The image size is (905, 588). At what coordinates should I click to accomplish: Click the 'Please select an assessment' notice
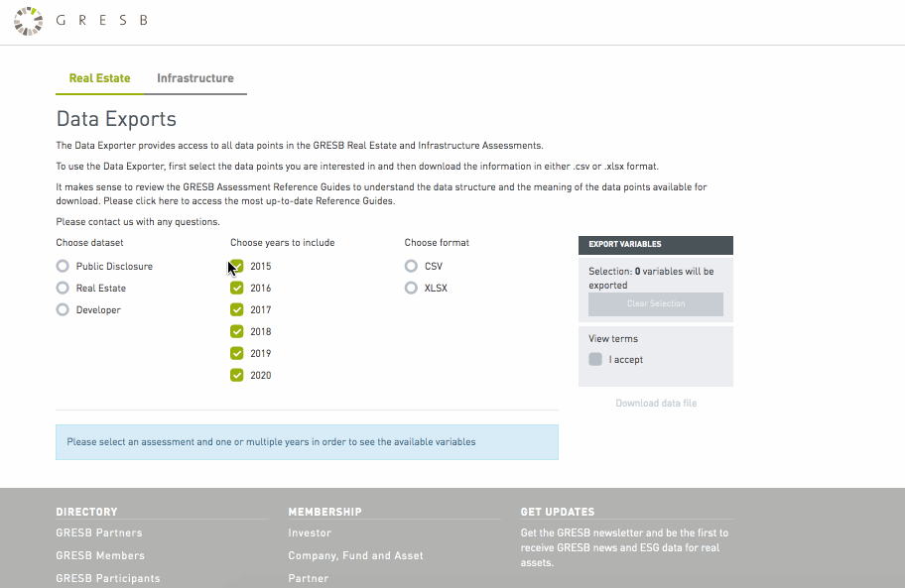pos(307,442)
